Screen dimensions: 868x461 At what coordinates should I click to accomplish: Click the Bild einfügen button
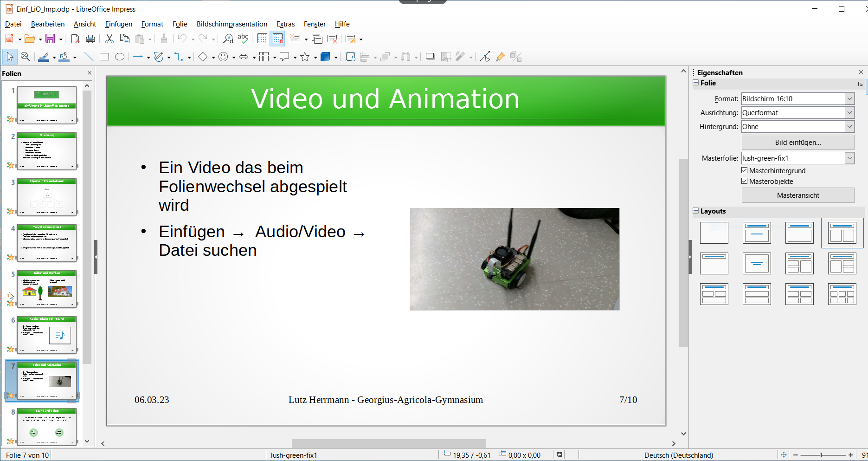click(797, 143)
